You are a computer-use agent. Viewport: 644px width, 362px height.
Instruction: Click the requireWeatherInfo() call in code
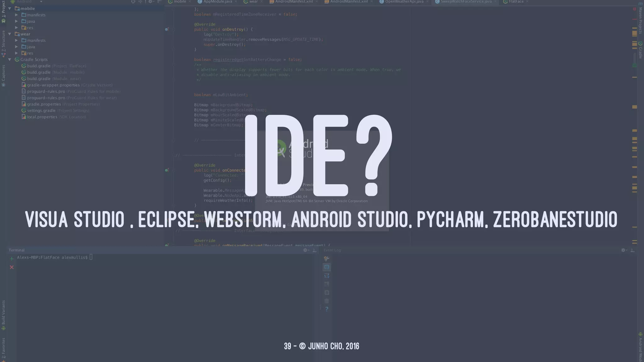(x=228, y=200)
